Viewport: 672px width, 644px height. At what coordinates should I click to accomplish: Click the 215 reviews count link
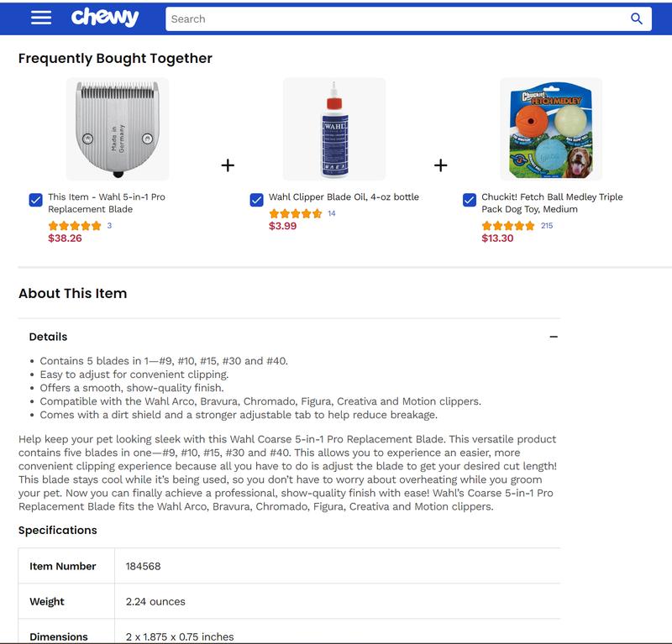coord(547,226)
